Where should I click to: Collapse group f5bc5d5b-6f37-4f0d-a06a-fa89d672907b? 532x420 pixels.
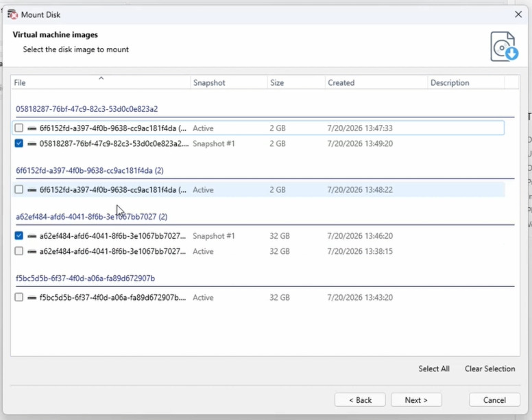click(86, 279)
